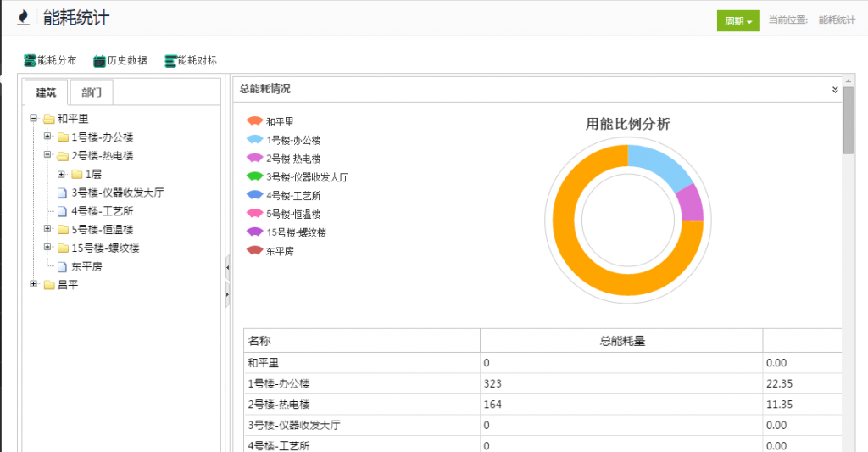The image size is (868, 452).
Task: Click folder icon of 5号楼-恒温楼
Action: coord(63,230)
